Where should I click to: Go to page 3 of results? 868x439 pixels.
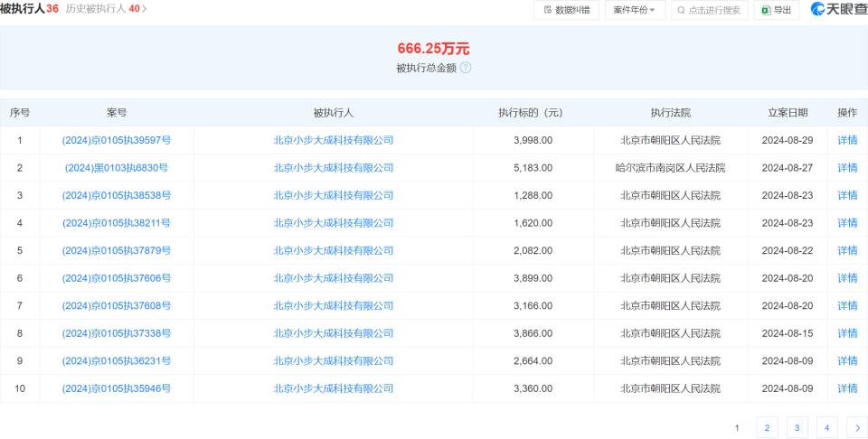[797, 427]
